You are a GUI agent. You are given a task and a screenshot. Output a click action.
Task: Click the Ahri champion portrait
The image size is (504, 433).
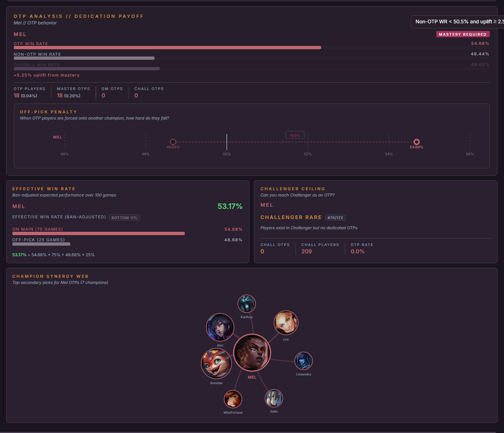[x=220, y=327]
